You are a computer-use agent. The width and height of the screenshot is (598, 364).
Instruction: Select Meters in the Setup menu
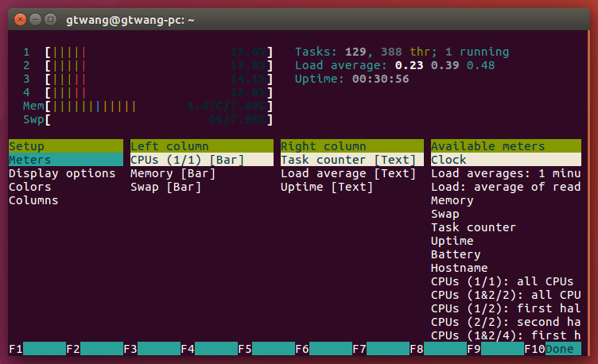tap(29, 160)
